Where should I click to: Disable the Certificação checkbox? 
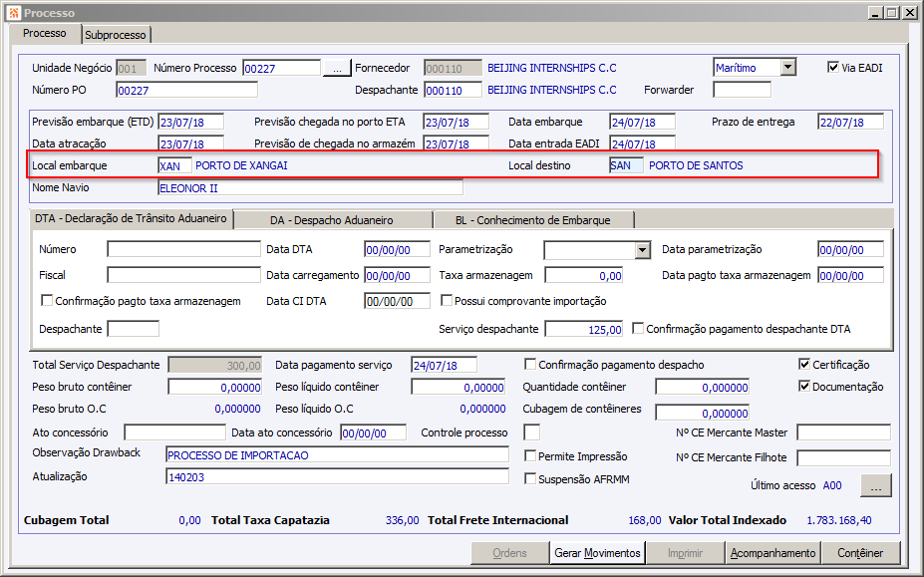point(804,364)
